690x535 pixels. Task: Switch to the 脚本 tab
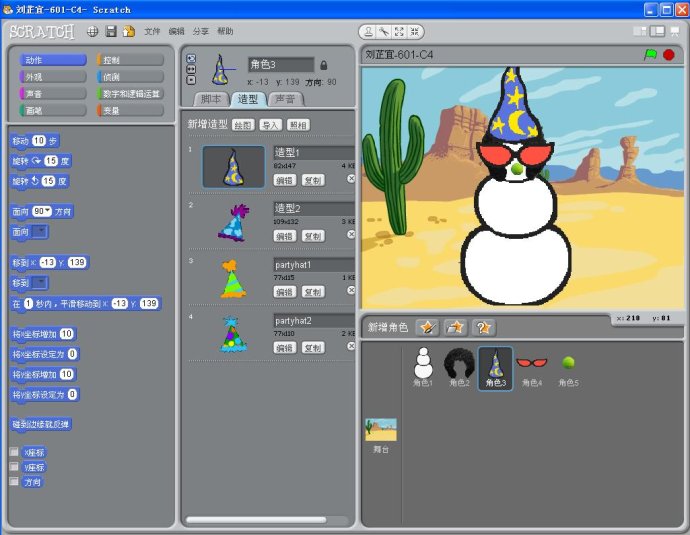[211, 99]
